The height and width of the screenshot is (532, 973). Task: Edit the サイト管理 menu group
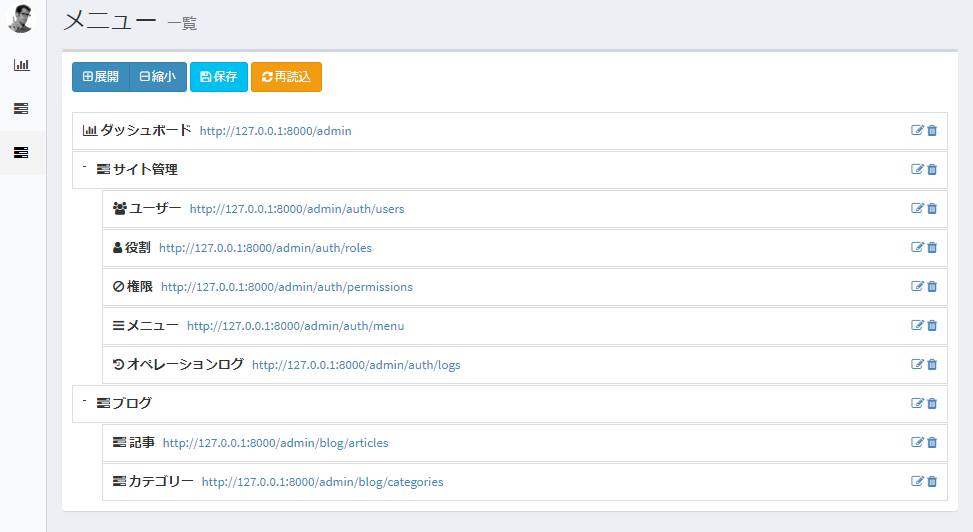[x=917, y=169]
